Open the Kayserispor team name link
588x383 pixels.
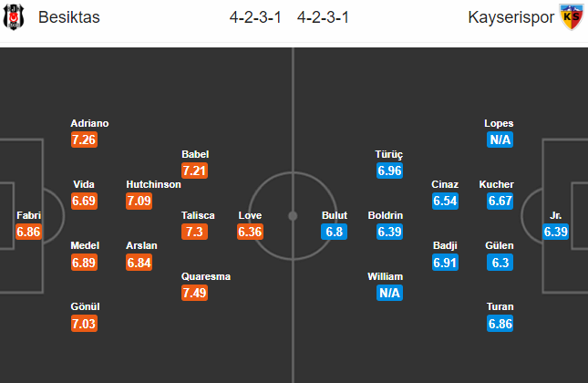point(511,17)
